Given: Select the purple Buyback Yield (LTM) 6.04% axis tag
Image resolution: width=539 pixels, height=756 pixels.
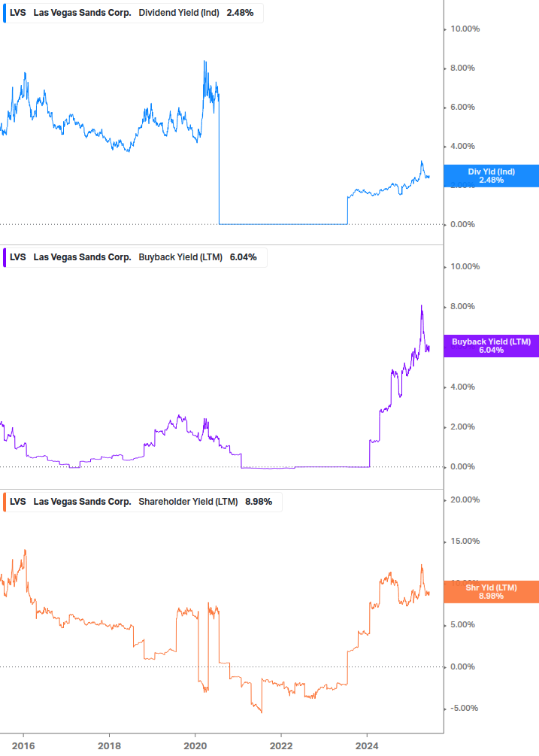Looking at the screenshot, I should point(492,346).
